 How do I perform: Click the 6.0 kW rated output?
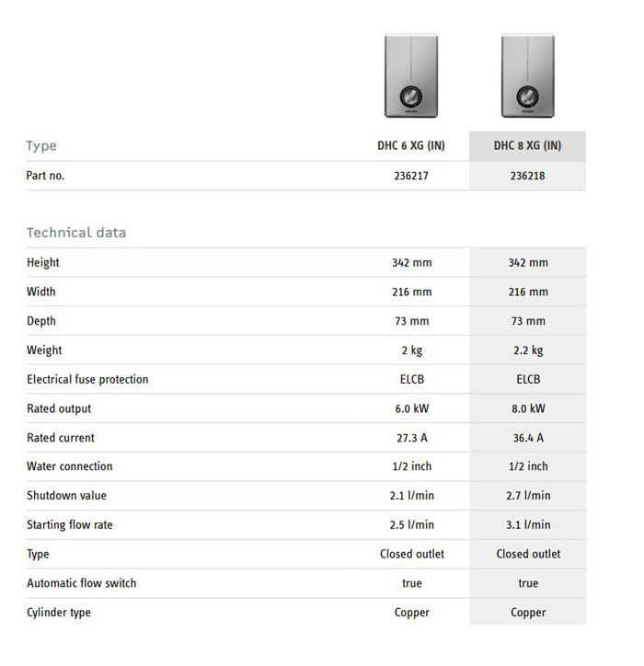coord(412,408)
